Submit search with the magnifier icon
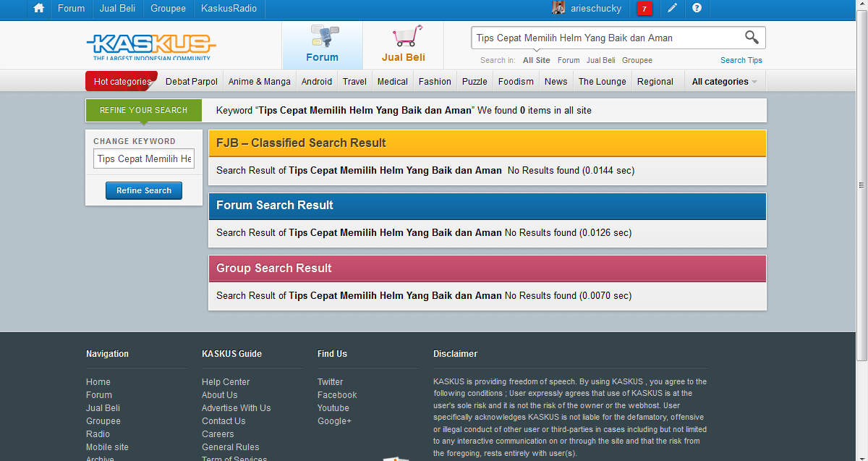The width and height of the screenshot is (868, 461). [x=752, y=38]
